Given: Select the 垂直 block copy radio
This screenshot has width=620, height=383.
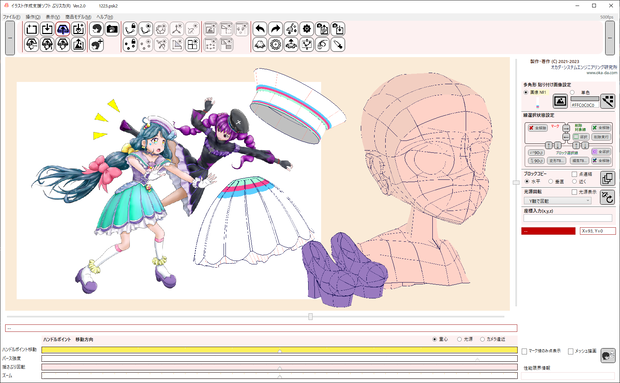Looking at the screenshot, I should pyautogui.click(x=550, y=181).
